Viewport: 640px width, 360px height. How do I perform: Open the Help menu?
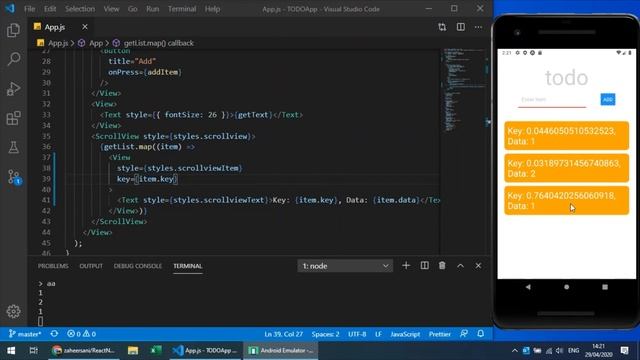tap(212, 9)
